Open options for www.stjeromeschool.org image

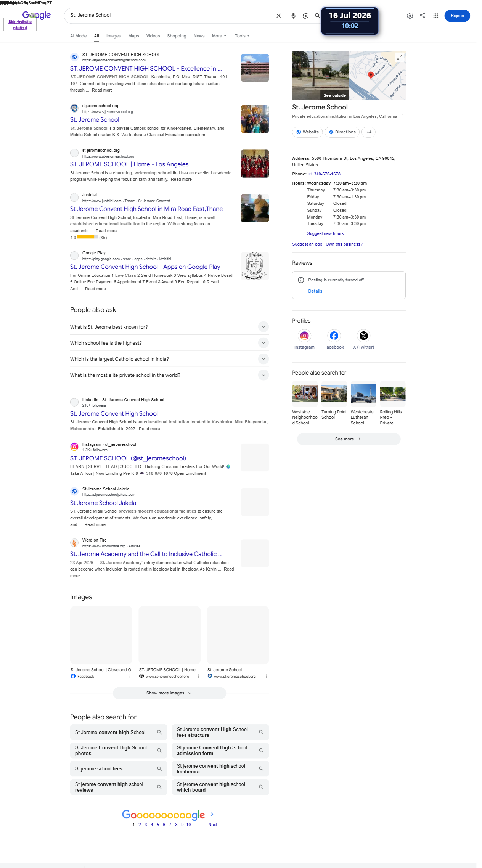tap(267, 676)
